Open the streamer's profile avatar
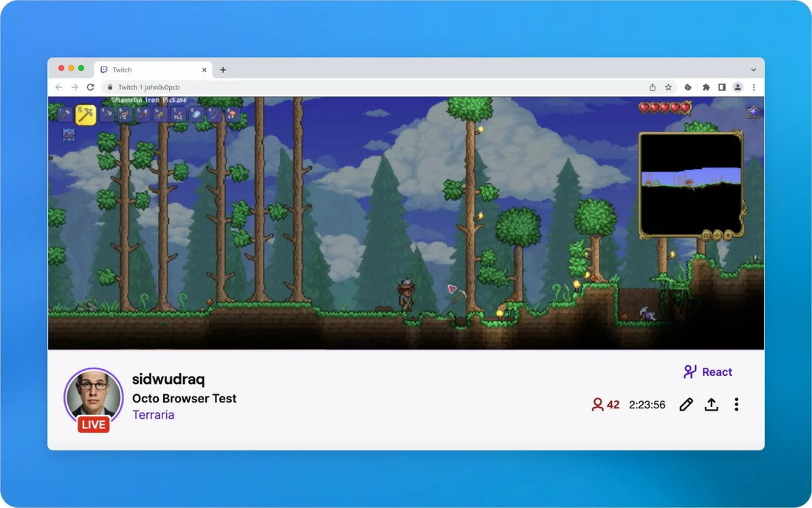The height and width of the screenshot is (508, 812). click(94, 397)
